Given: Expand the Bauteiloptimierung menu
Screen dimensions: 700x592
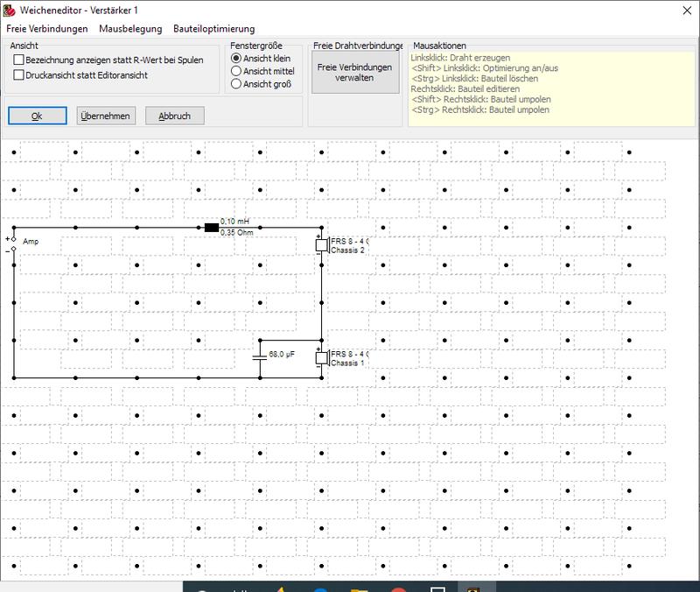Looking at the screenshot, I should pos(213,29).
